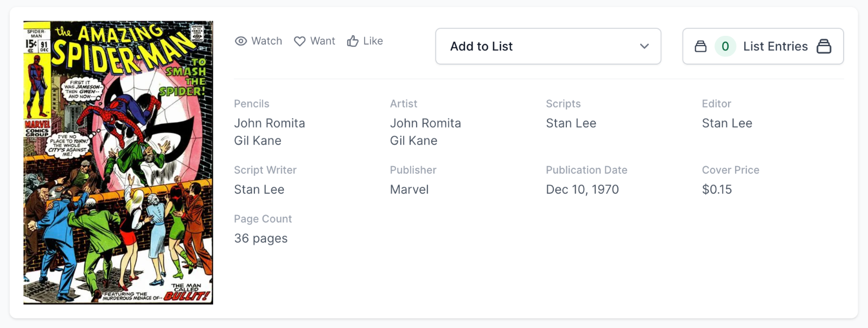Click the heart icon beside Want
Image resolution: width=868 pixels, height=328 pixels.
[x=299, y=41]
